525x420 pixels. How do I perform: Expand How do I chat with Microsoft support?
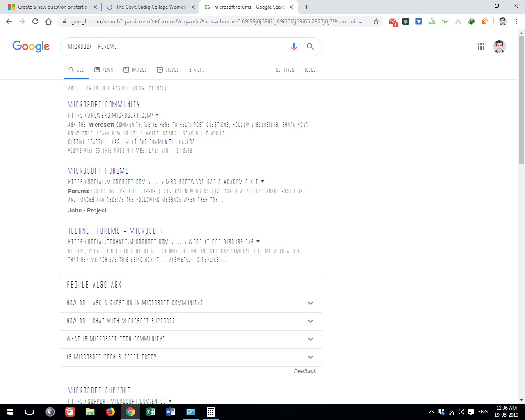(x=191, y=321)
